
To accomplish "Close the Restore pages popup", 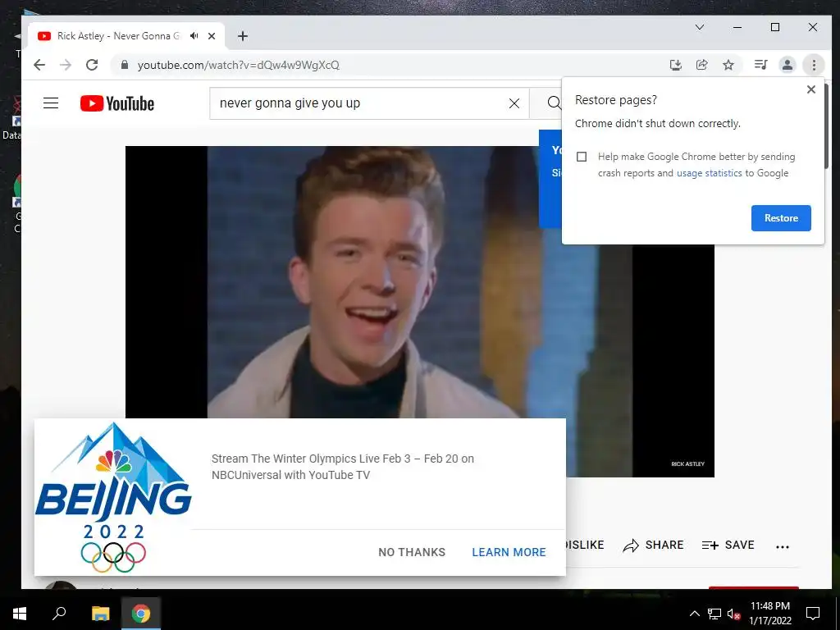I will coord(811,89).
